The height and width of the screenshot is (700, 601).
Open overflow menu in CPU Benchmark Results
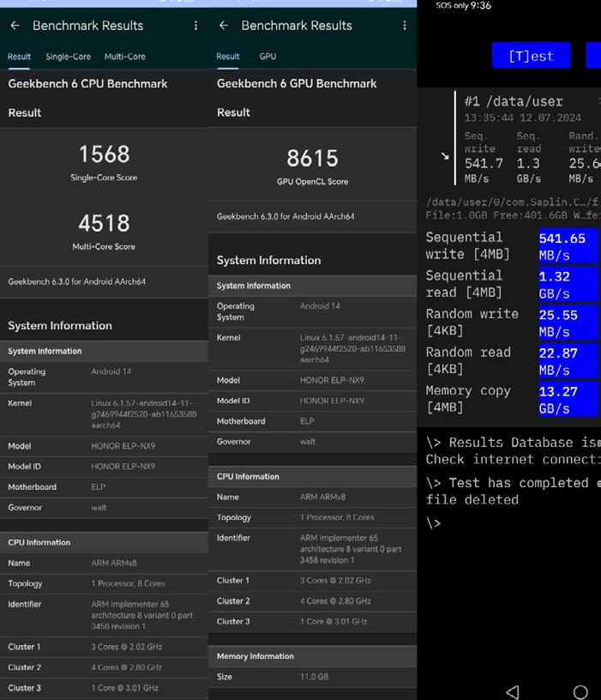(195, 26)
